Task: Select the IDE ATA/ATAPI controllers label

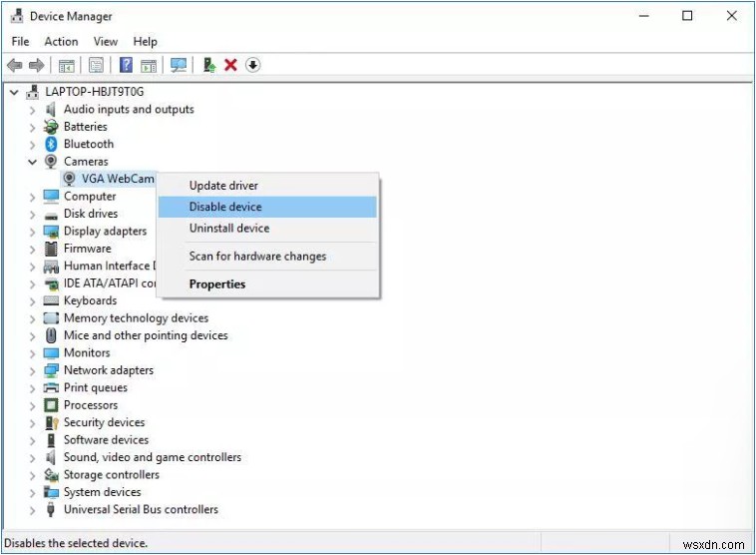Action: [x=110, y=283]
